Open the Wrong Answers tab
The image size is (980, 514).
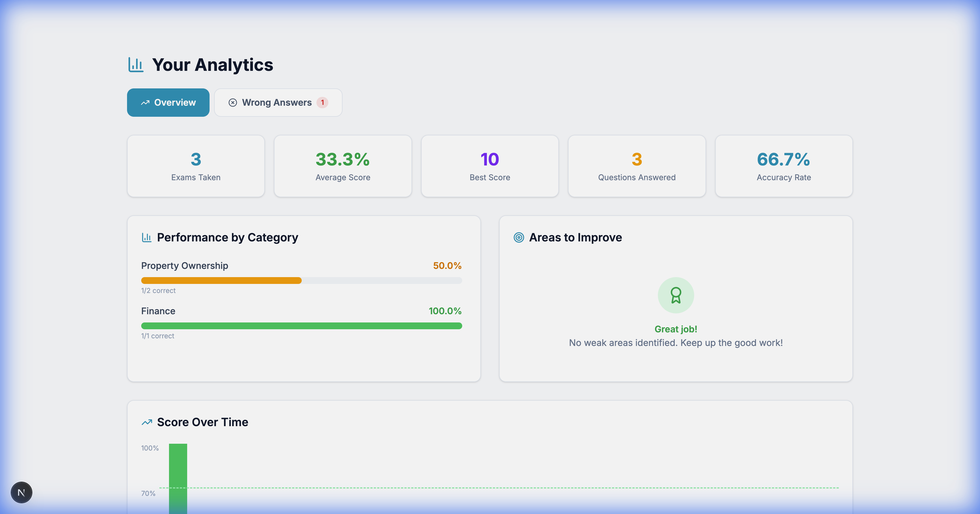coord(276,103)
